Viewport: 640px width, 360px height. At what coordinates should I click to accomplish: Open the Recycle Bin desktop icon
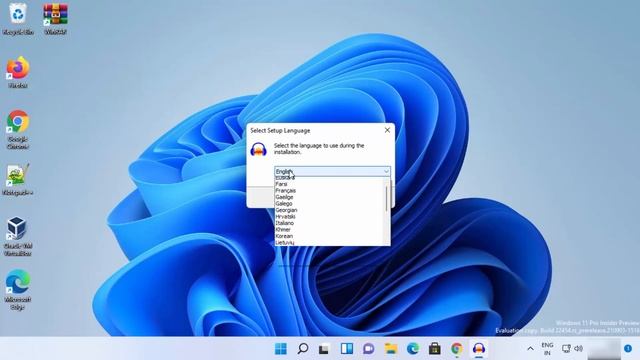[x=18, y=18]
